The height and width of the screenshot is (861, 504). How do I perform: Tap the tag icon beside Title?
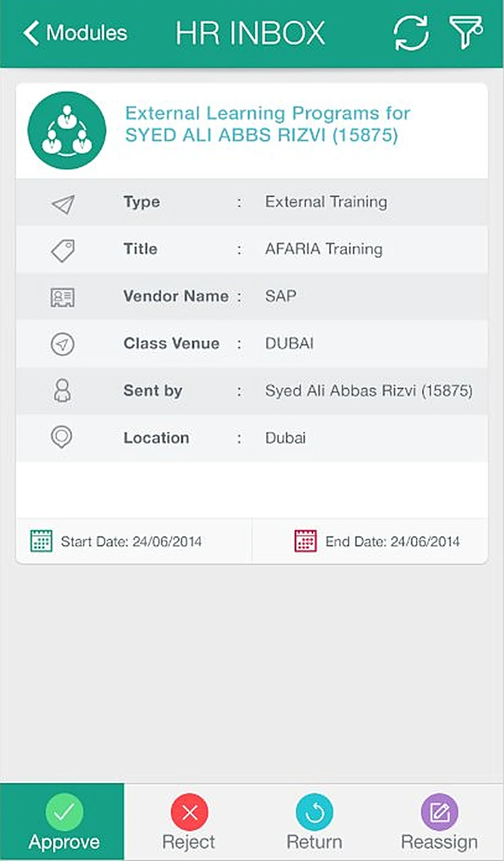tap(62, 250)
